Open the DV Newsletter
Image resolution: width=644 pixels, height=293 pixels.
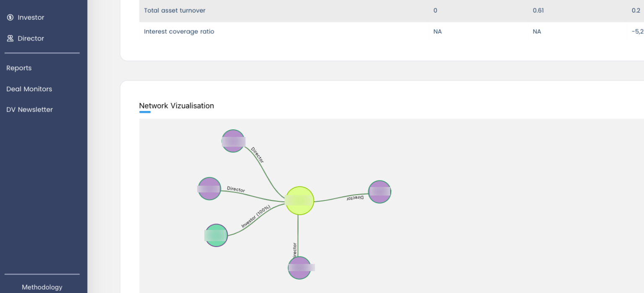[29, 109]
